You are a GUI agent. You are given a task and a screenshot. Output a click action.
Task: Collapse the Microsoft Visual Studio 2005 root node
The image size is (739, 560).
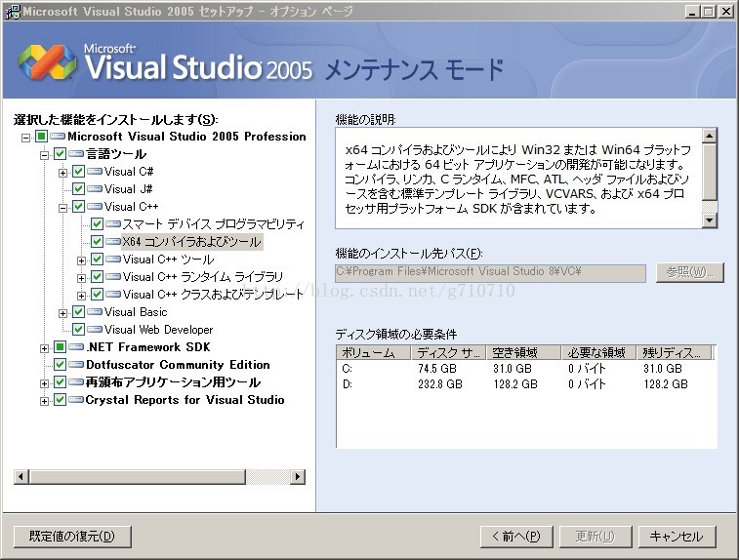(x=26, y=138)
